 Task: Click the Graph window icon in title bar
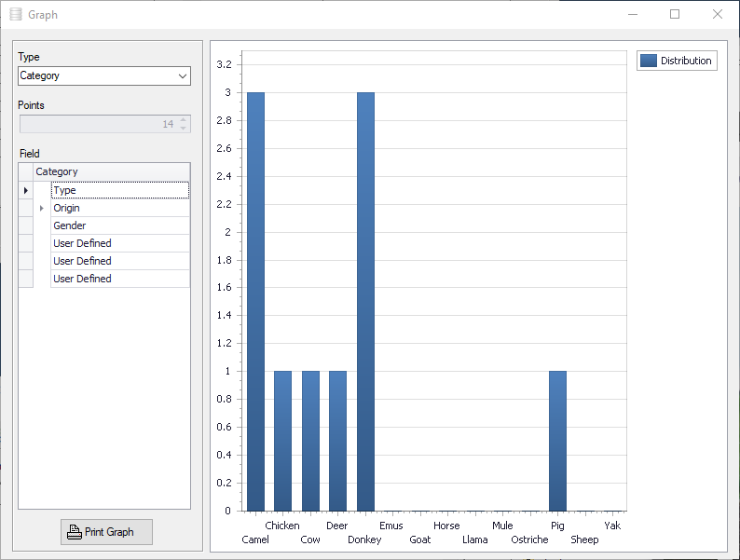coord(16,15)
